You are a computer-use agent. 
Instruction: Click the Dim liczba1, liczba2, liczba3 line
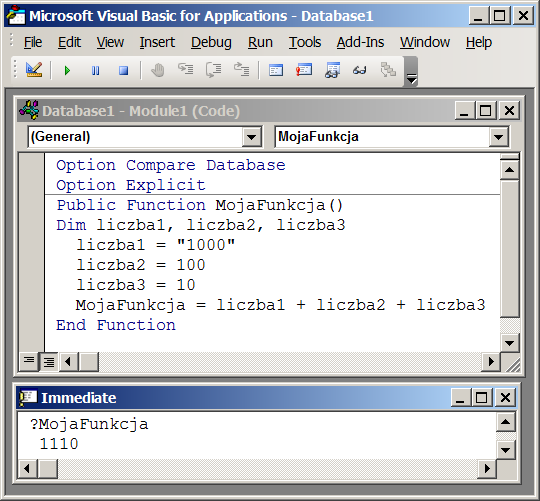201,225
